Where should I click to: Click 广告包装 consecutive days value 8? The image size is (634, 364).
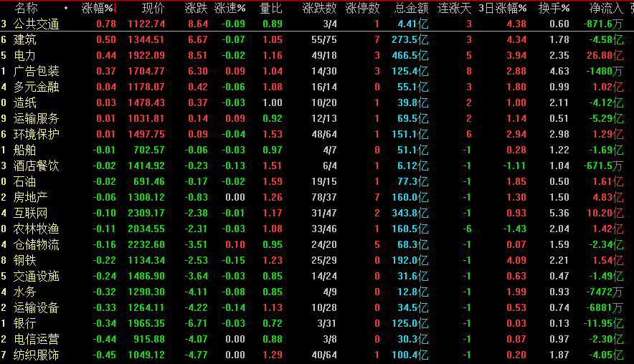pyautogui.click(x=469, y=71)
